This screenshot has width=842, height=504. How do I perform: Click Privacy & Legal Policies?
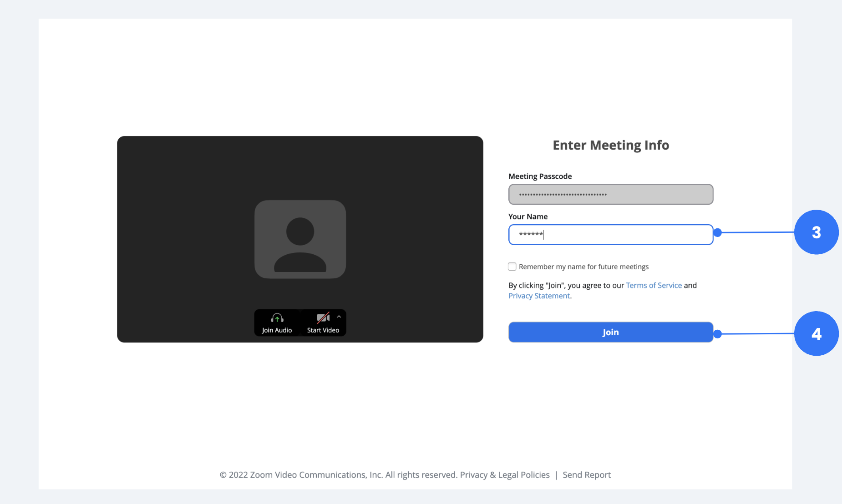(x=504, y=474)
